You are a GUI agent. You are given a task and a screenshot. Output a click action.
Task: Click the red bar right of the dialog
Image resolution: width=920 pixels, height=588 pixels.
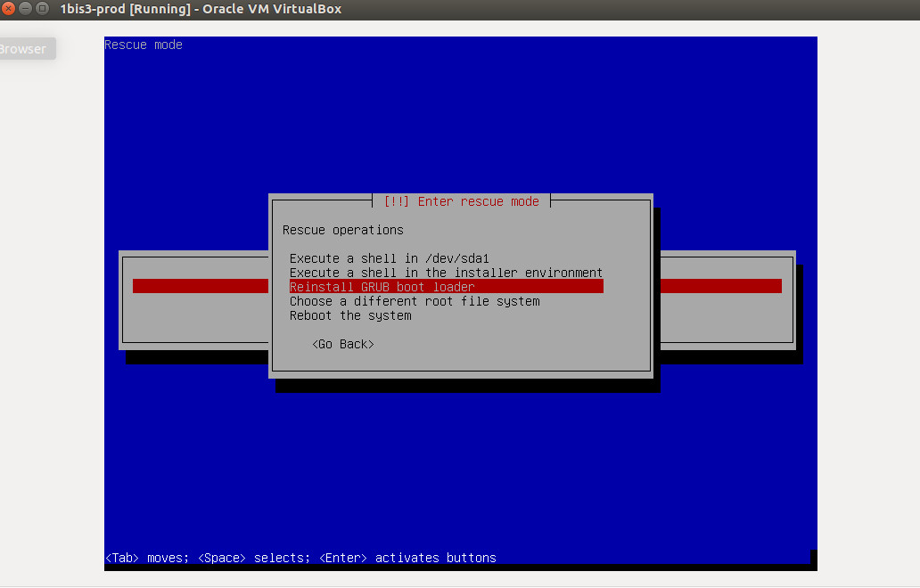[720, 286]
